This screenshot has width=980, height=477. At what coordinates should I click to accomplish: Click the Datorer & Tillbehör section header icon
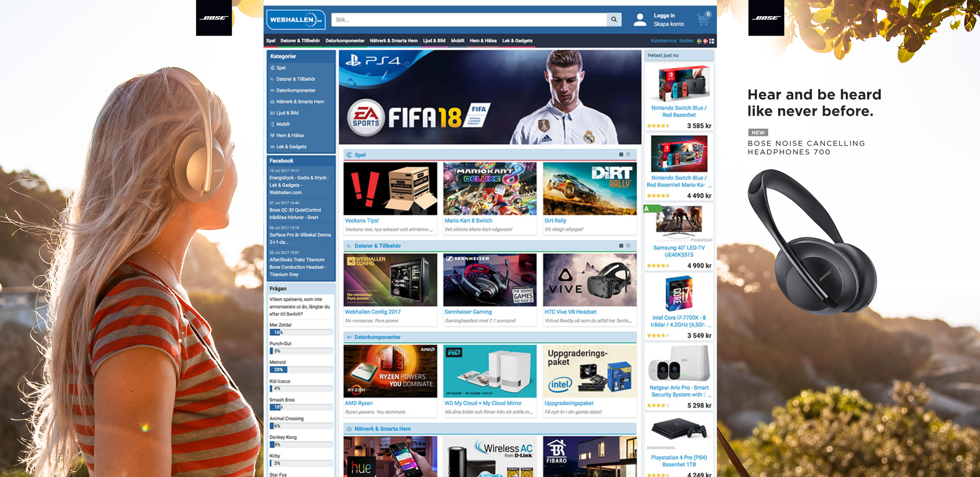(x=349, y=246)
